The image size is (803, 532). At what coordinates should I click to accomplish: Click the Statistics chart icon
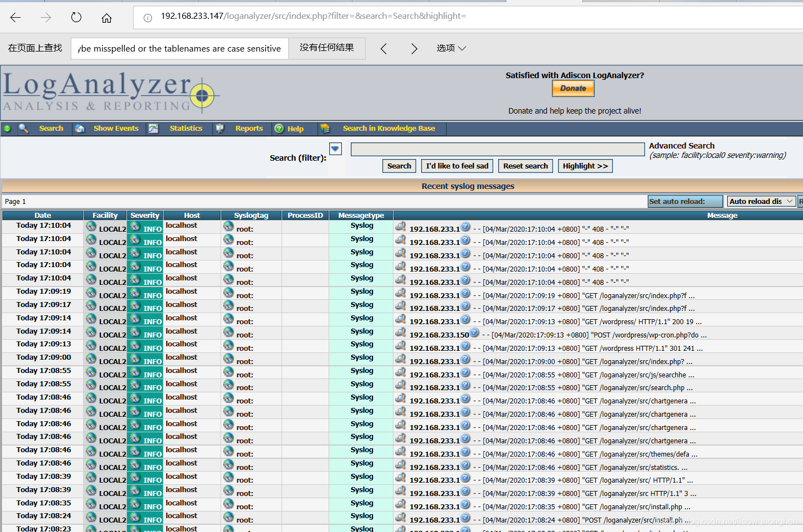pyautogui.click(x=154, y=129)
